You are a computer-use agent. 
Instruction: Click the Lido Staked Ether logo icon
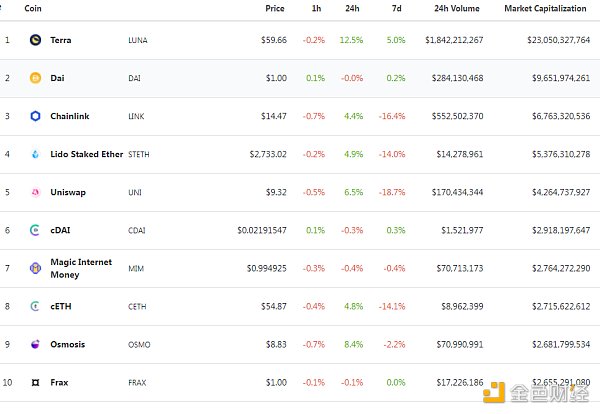coord(35,154)
